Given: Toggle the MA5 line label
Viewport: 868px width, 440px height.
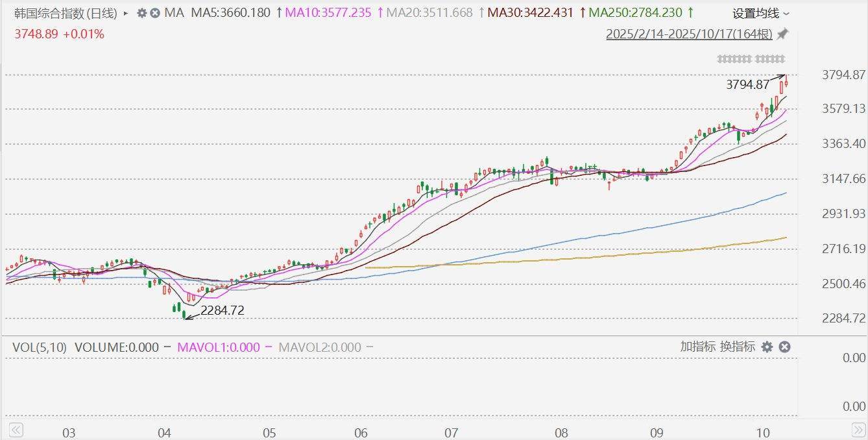Looking at the screenshot, I should click(230, 13).
